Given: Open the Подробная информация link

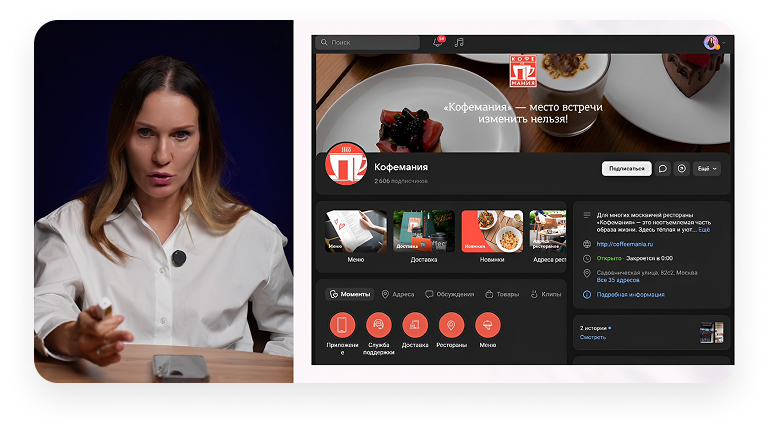Looking at the screenshot, I should [631, 295].
